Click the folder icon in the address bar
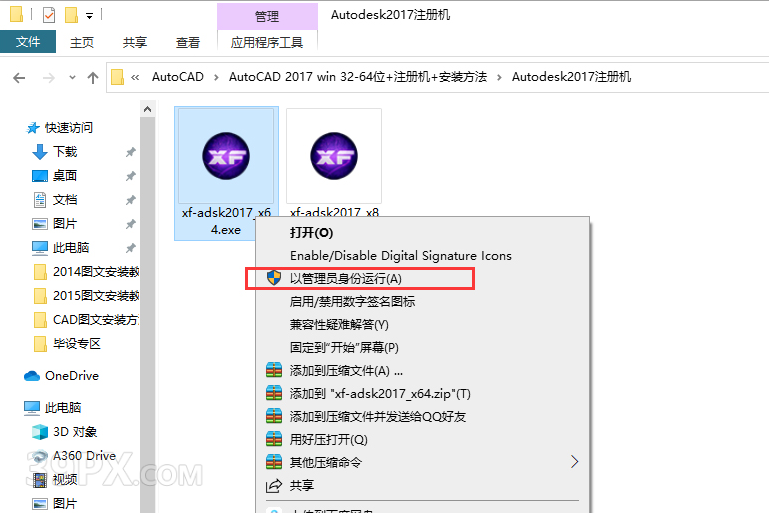The image size is (769, 513). tap(117, 77)
